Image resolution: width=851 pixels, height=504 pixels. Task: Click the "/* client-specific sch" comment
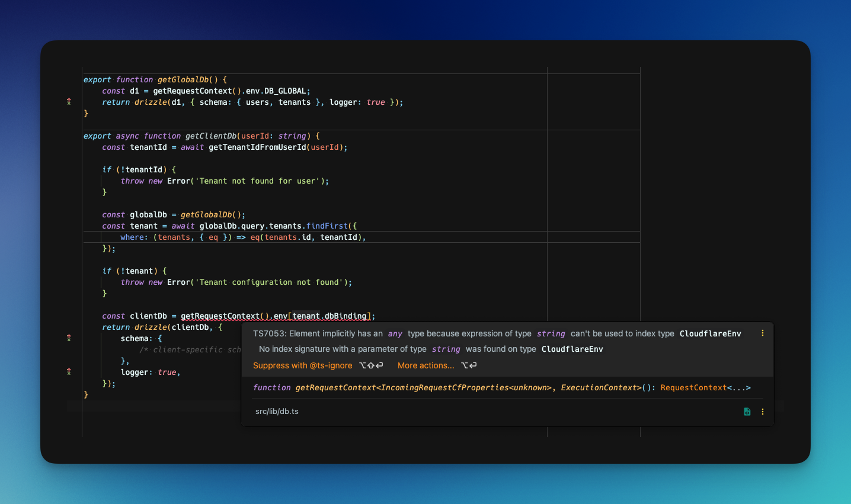190,349
